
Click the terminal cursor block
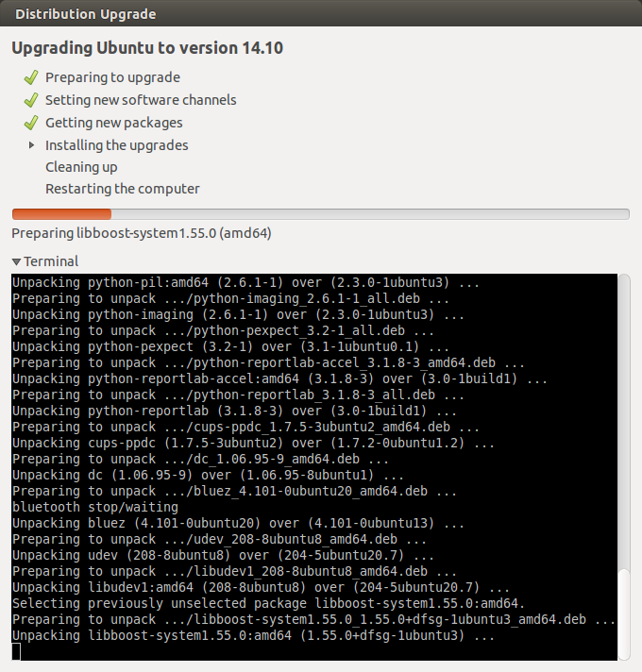pos(16,652)
